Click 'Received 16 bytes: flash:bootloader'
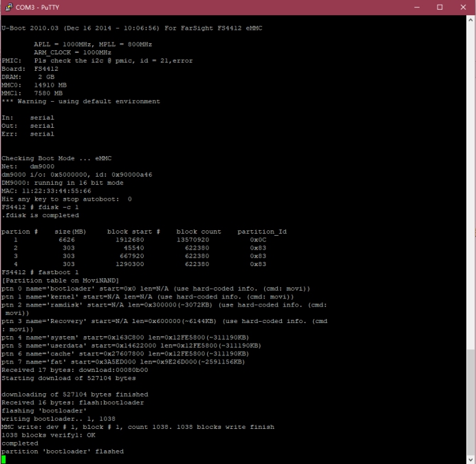 (72, 403)
